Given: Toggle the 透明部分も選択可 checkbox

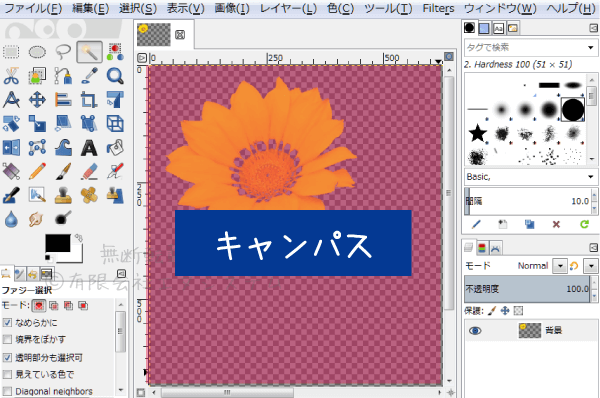Looking at the screenshot, I should [x=7, y=357].
